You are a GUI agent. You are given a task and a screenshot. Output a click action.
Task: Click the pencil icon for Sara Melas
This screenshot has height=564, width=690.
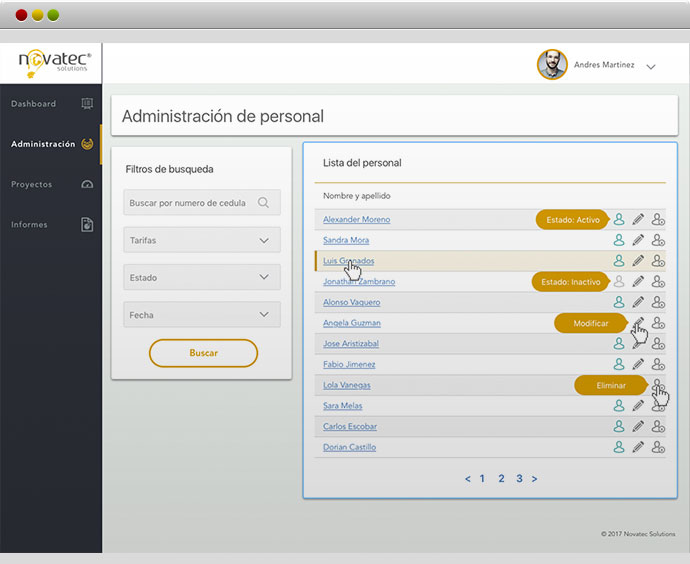click(x=638, y=405)
